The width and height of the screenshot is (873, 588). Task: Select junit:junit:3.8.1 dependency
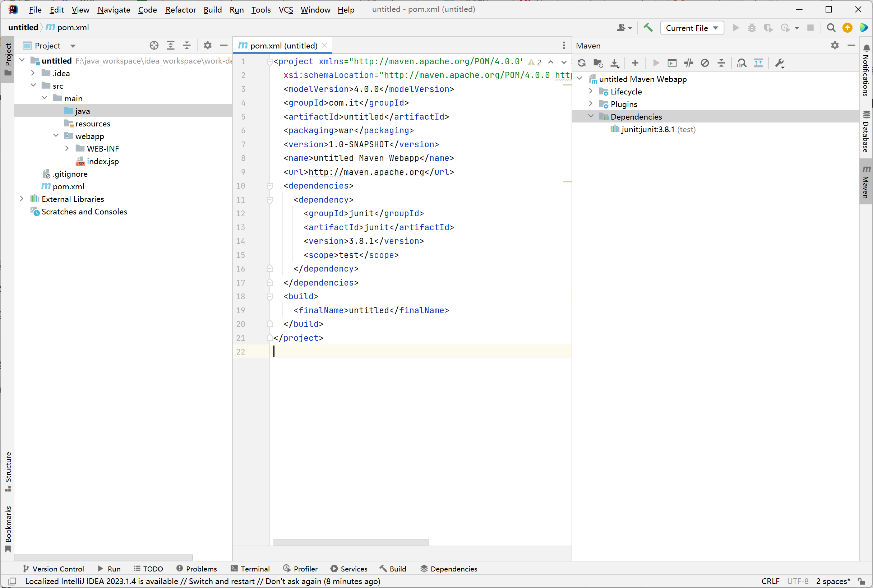pos(652,129)
